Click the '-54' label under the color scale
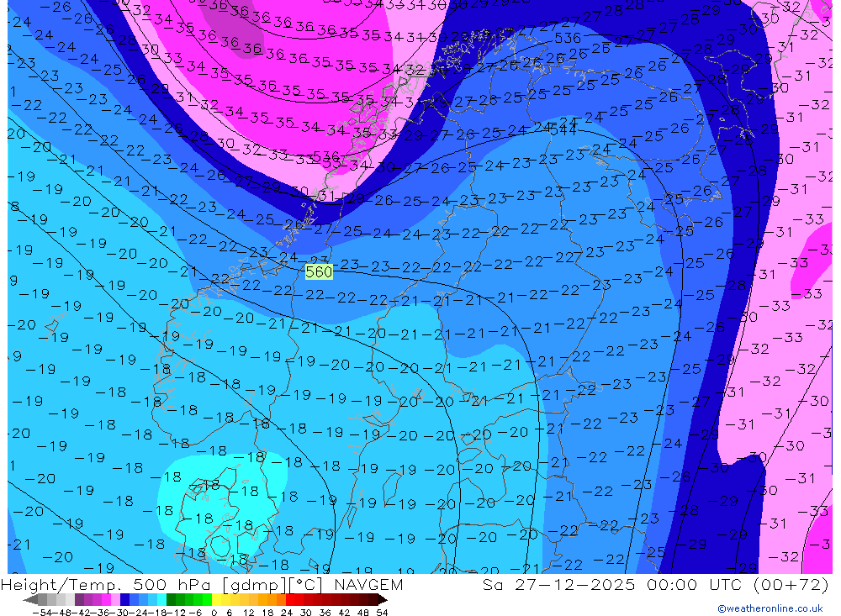The height and width of the screenshot is (616, 841). [x=42, y=613]
